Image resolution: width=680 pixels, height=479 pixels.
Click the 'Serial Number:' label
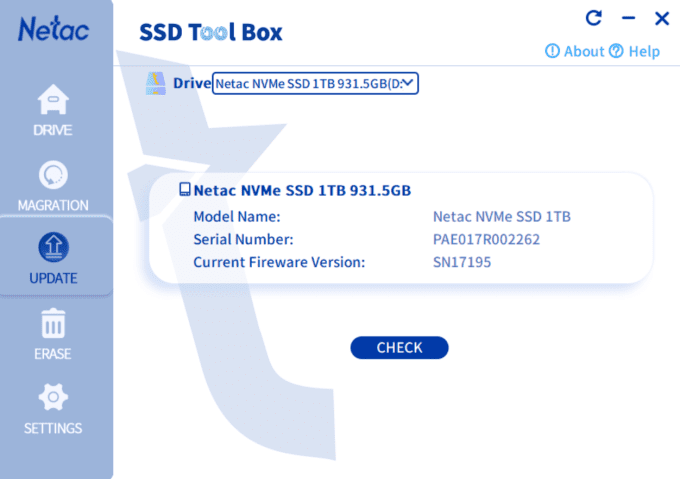(x=243, y=239)
